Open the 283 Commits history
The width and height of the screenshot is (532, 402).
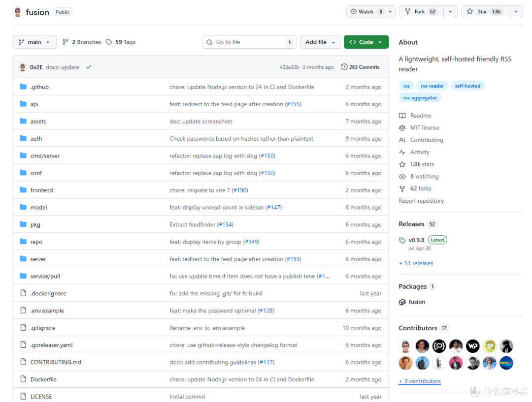(x=360, y=67)
